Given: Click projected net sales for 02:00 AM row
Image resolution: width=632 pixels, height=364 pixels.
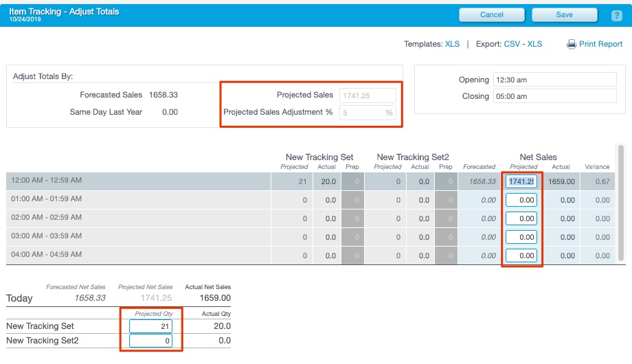Looking at the screenshot, I should pos(521,218).
